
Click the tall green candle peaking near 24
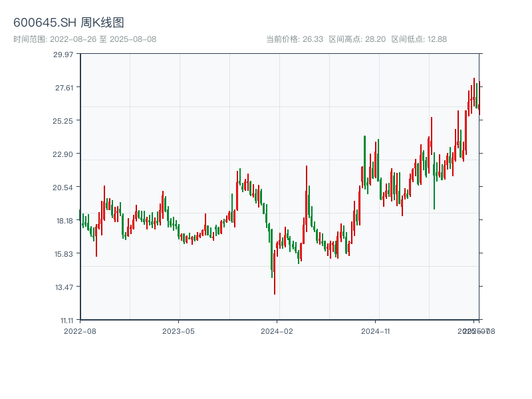coord(364,160)
